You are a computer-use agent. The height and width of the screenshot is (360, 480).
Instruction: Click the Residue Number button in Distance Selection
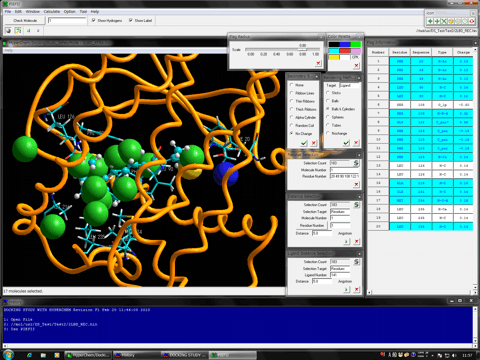tap(312, 226)
